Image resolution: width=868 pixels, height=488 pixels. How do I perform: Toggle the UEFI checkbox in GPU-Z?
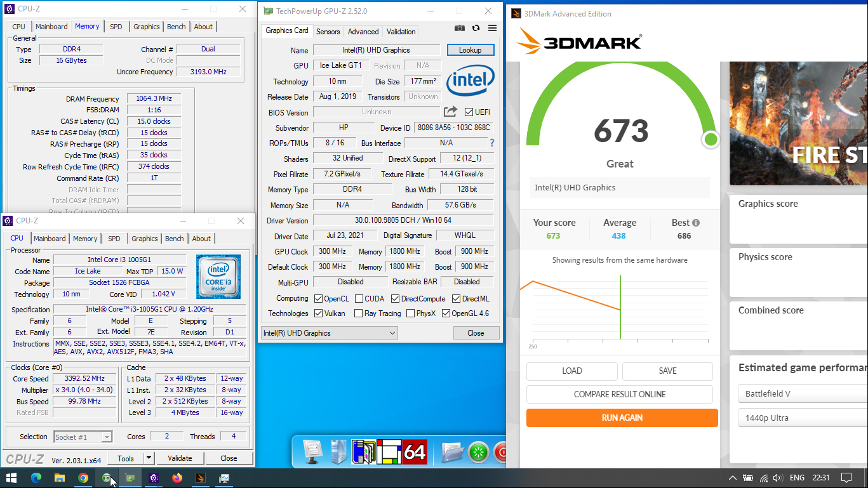[x=469, y=112]
